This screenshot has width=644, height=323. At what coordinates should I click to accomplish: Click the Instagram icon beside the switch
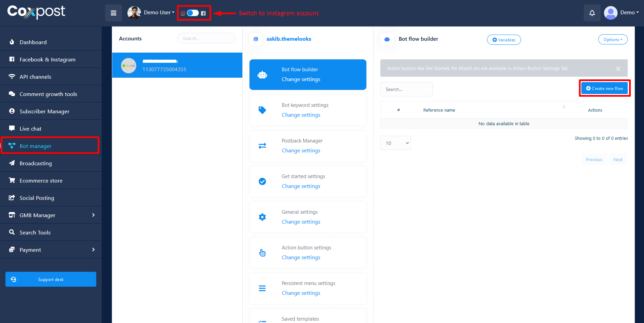coord(183,13)
